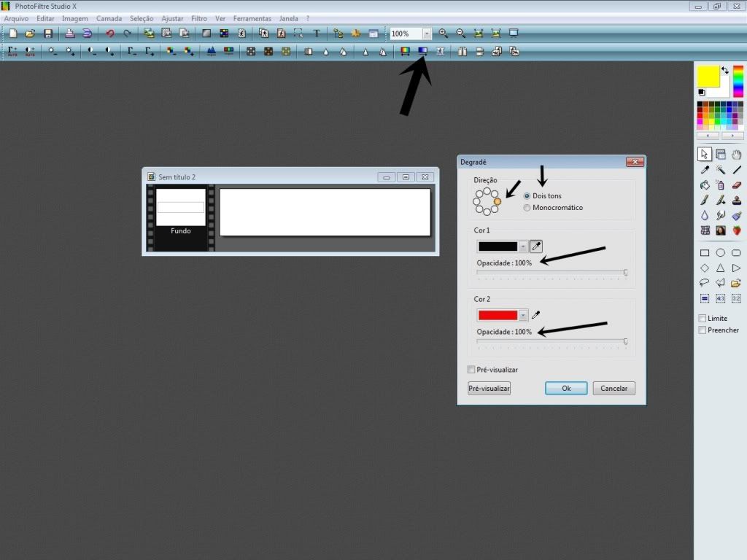Select the Eraser tool in the palette
The width and height of the screenshot is (747, 560).
click(x=736, y=185)
